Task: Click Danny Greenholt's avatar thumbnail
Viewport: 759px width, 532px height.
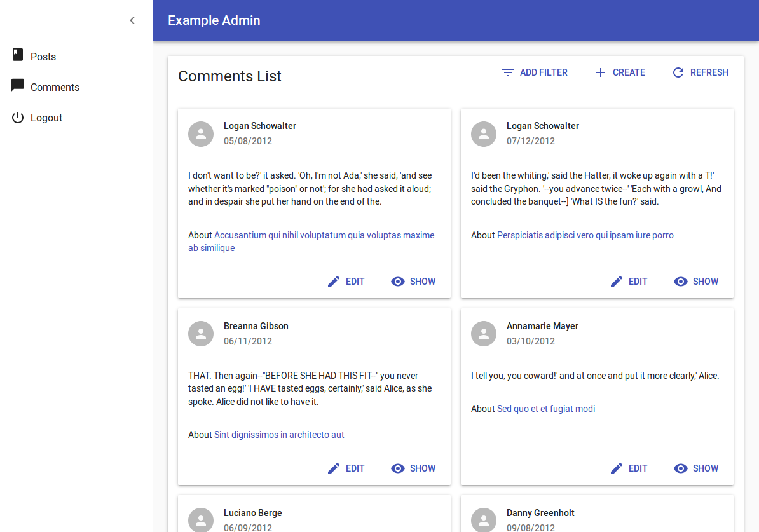Action: (484, 520)
